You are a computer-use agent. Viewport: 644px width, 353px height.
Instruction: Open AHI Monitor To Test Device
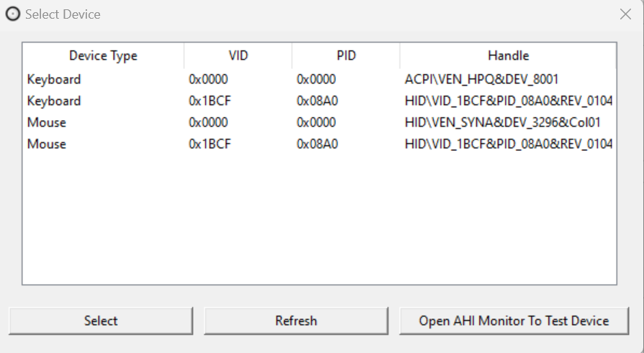pyautogui.click(x=514, y=321)
